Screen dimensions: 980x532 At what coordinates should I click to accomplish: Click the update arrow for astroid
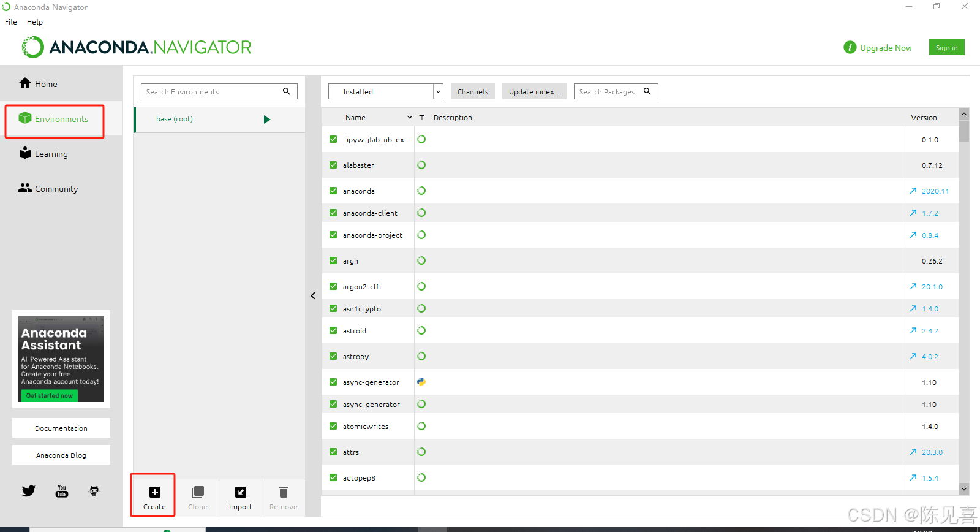point(913,330)
